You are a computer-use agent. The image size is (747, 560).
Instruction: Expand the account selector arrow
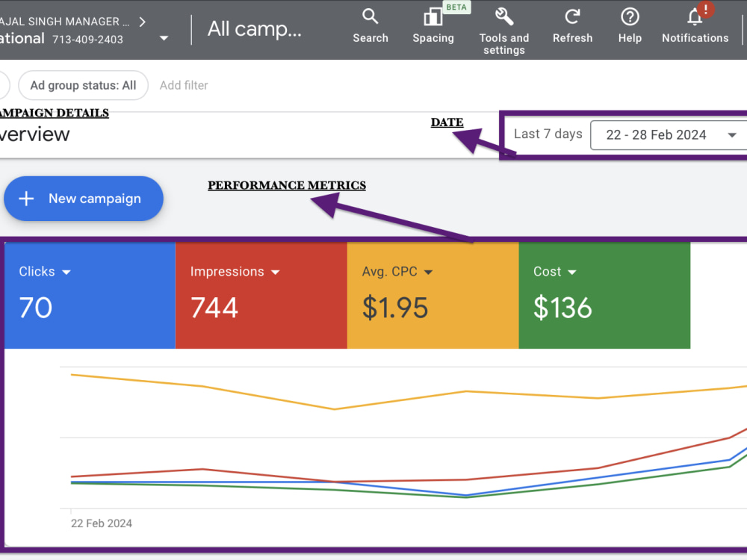(164, 38)
